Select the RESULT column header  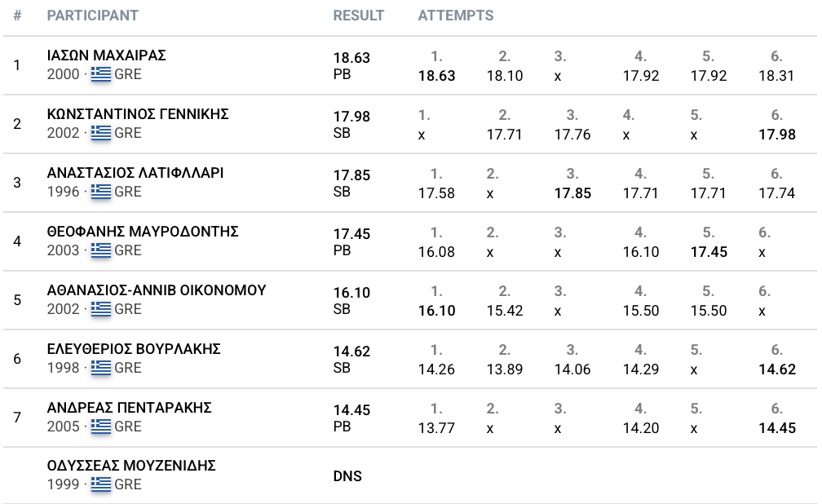click(359, 15)
